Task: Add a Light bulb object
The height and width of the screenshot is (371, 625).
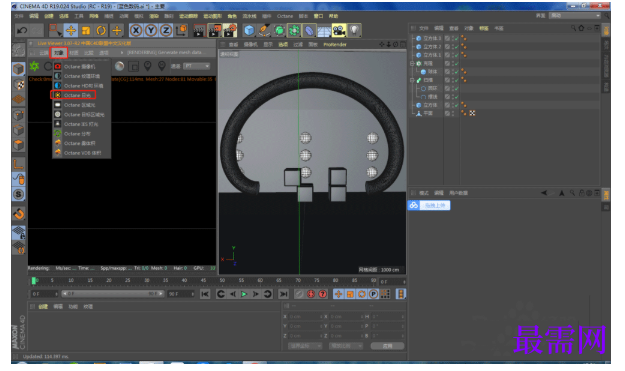Action: (x=354, y=30)
